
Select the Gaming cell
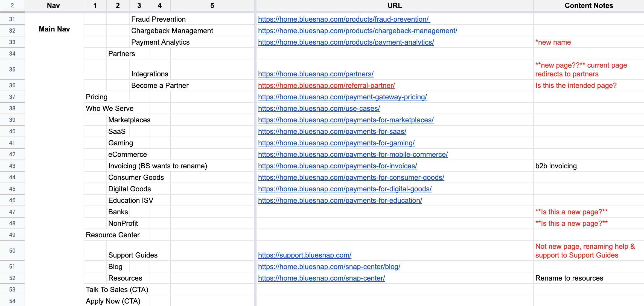pyautogui.click(x=121, y=143)
